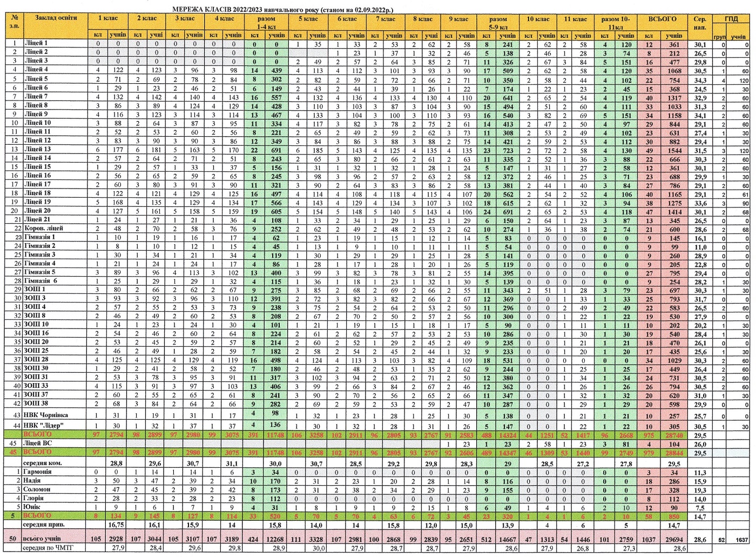Click the "разом 5-9 кл" column header
Image resolution: width=756 pixels, height=557 pixels.
(497, 22)
